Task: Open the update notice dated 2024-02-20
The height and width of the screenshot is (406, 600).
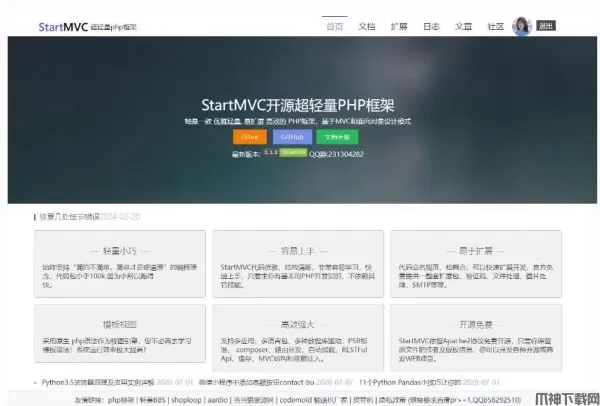Action: click(90, 217)
